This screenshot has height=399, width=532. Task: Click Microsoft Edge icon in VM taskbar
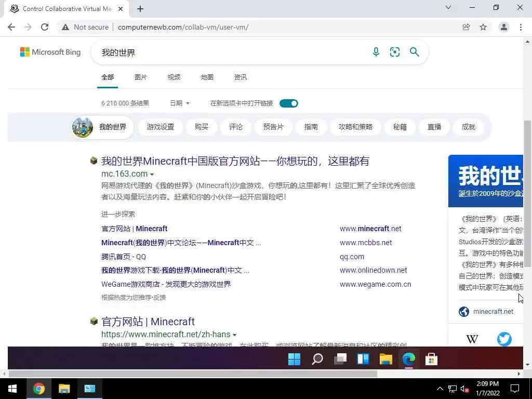[x=408, y=359]
